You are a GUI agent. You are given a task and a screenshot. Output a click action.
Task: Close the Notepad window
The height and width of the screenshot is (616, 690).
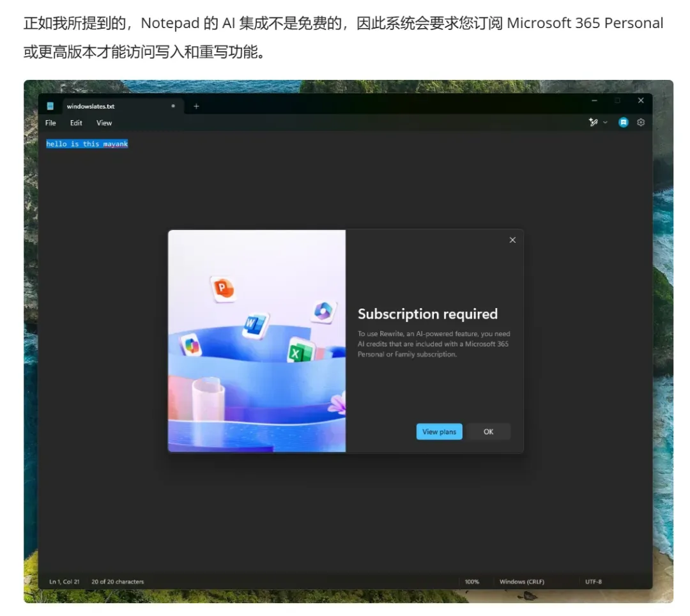[x=641, y=100]
